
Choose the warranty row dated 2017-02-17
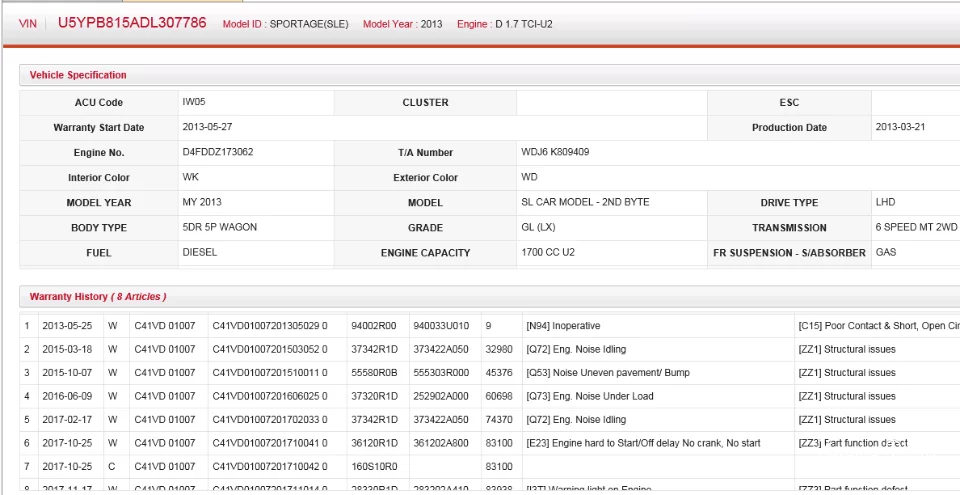67,420
